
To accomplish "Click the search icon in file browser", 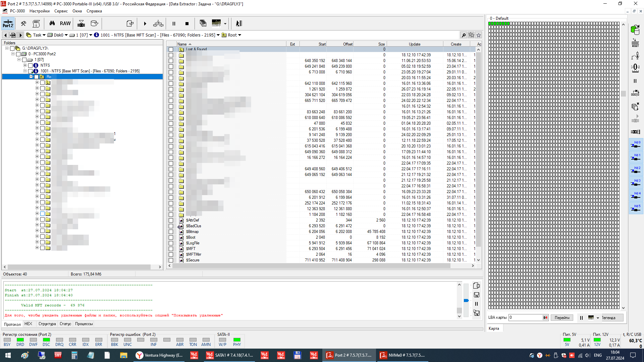I will pyautogui.click(x=463, y=35).
